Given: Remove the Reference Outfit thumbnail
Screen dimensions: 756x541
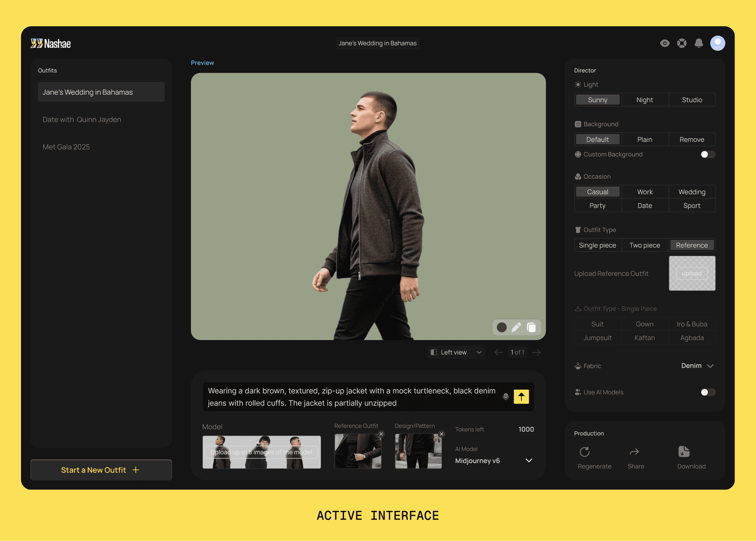Looking at the screenshot, I should coord(381,434).
